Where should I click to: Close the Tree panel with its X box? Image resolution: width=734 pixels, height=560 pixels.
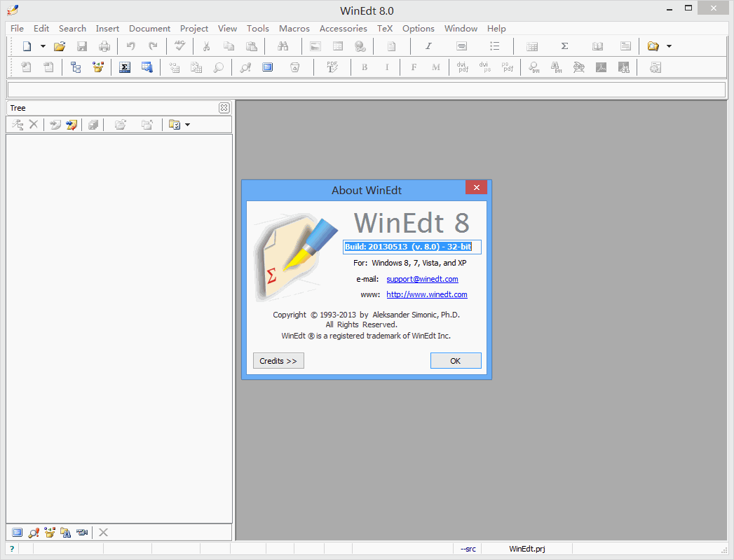click(x=224, y=108)
